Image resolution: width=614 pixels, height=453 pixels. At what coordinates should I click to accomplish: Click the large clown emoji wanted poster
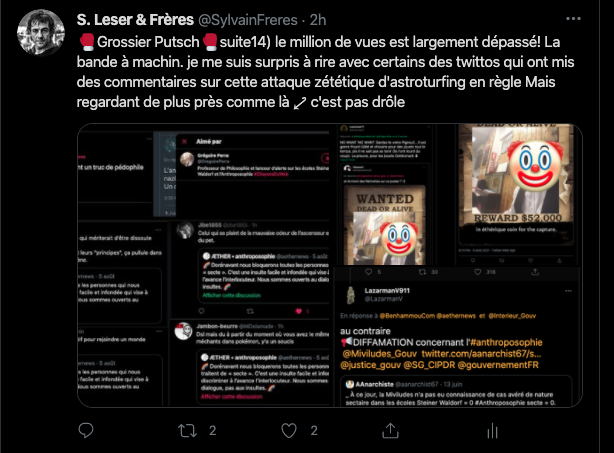(x=517, y=181)
